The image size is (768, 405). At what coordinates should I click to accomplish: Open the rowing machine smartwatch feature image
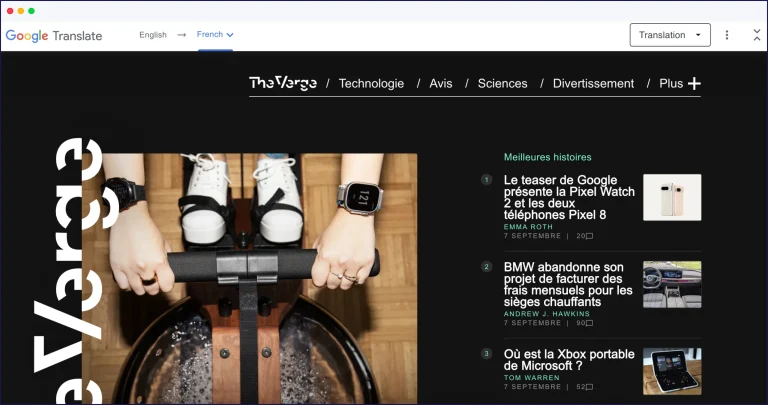tap(250, 278)
